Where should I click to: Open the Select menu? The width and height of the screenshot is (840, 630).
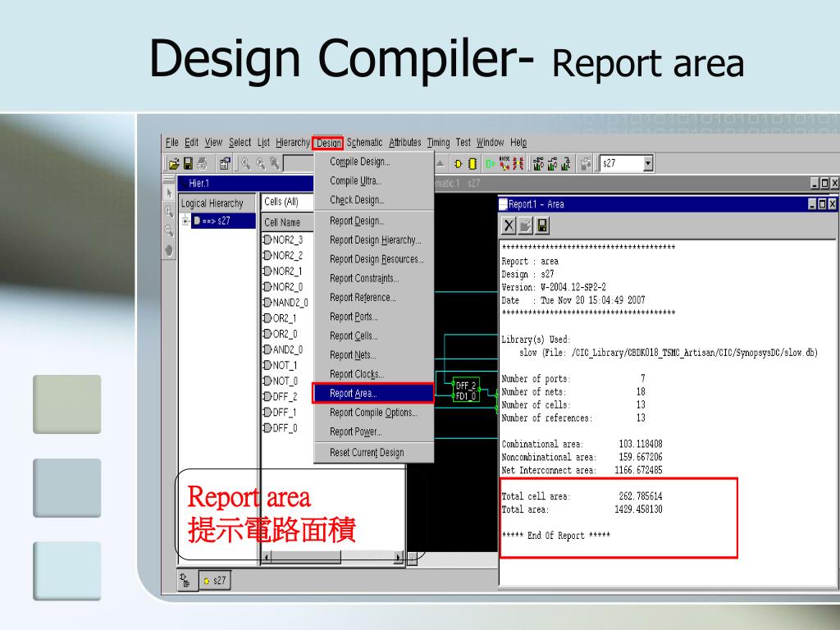(240, 143)
